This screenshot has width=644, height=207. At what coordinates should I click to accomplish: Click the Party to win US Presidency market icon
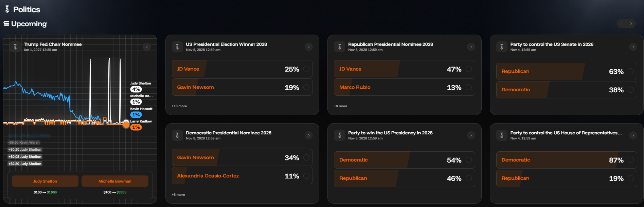pyautogui.click(x=339, y=135)
